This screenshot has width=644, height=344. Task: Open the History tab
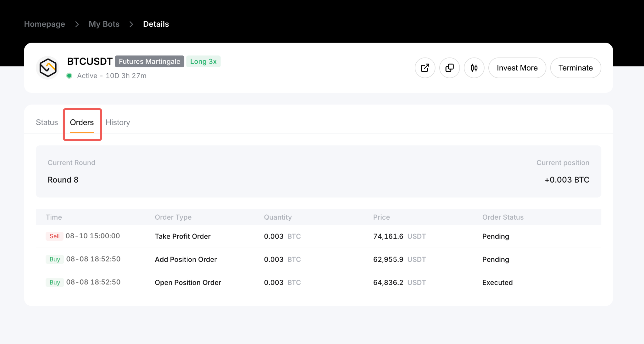[118, 122]
